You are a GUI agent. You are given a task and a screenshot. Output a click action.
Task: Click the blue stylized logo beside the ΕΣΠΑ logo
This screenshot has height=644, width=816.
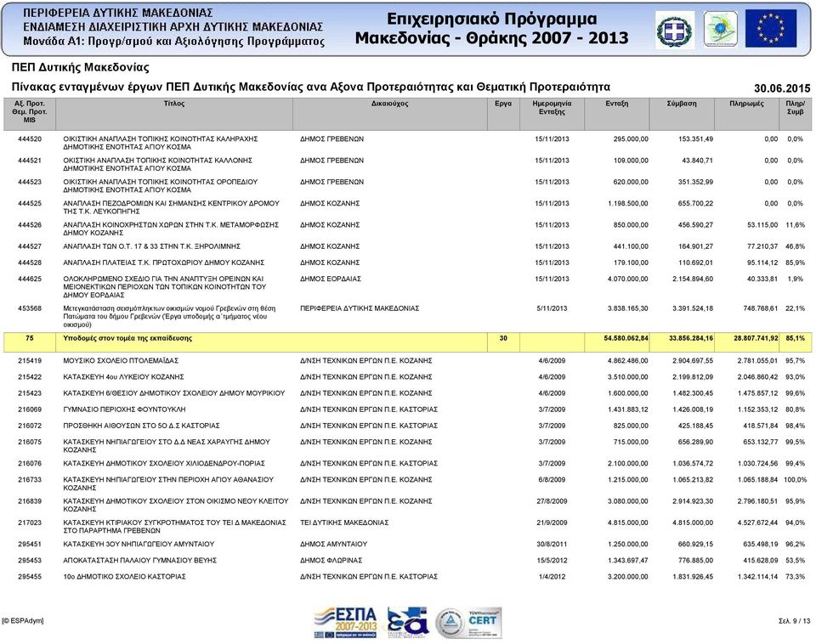click(407, 623)
